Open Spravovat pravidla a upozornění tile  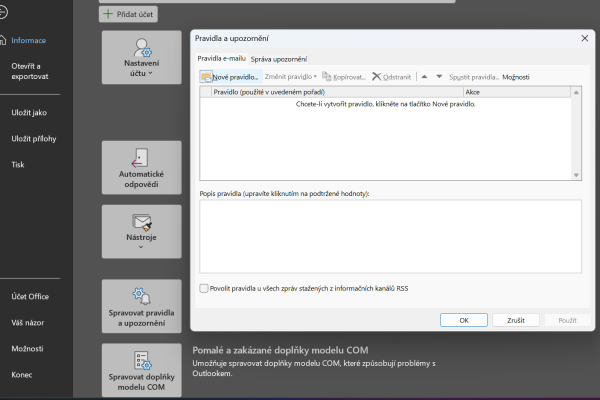pos(141,306)
